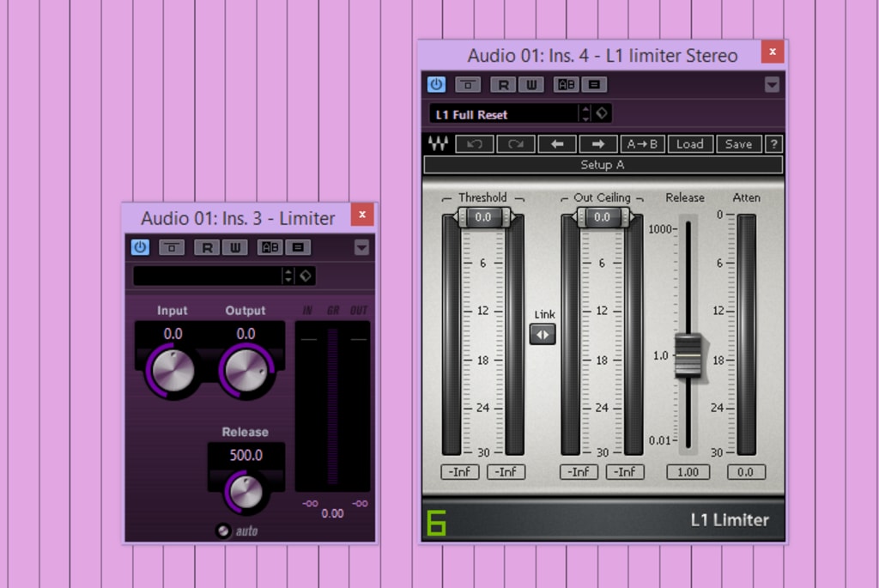Open Waves help question mark button

pos(774,144)
